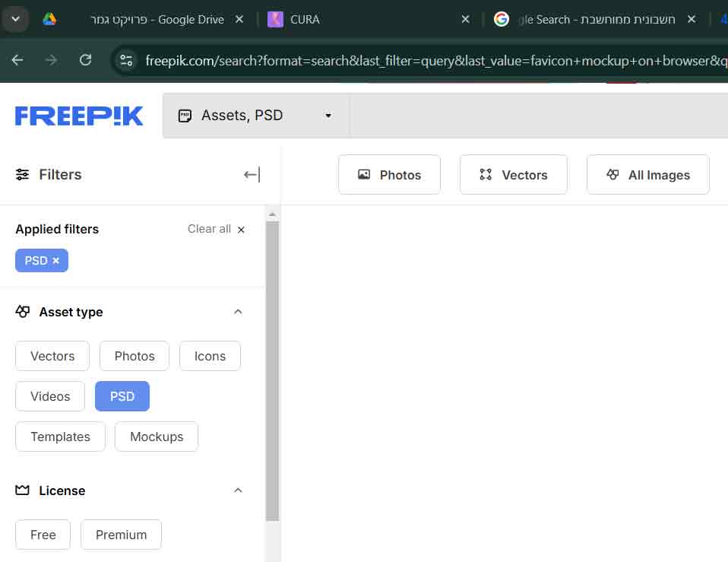Click the Filters heading label
This screenshot has height=562, width=728.
pos(60,175)
